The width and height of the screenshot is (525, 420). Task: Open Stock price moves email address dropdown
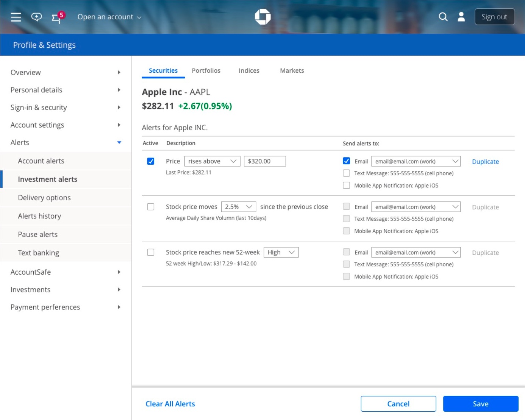pos(416,207)
